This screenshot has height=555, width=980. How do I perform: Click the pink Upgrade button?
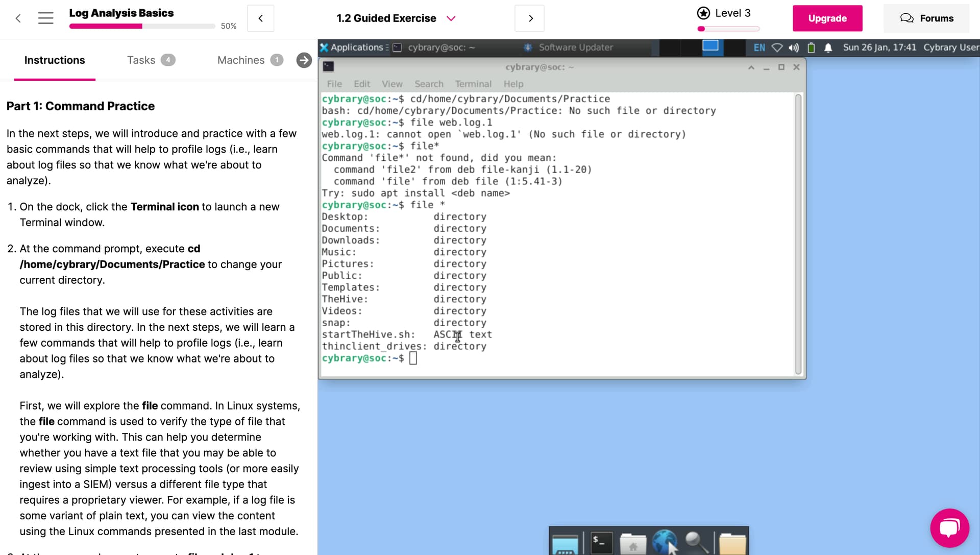(827, 18)
